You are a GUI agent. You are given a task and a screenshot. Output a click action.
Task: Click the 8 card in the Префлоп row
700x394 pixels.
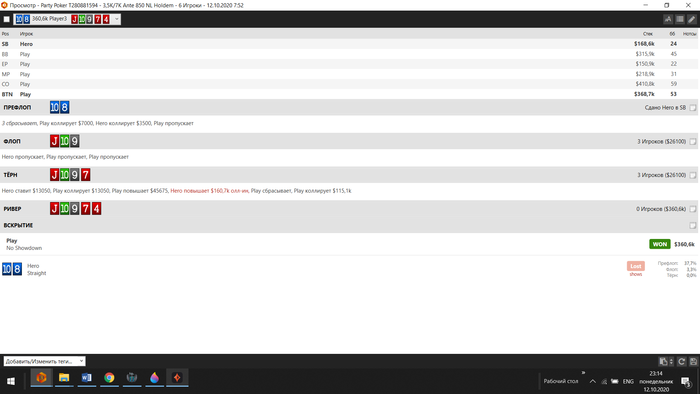point(65,107)
